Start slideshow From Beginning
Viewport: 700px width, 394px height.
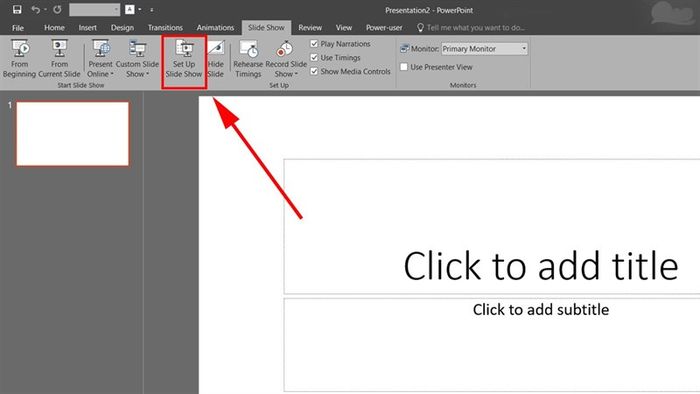point(19,59)
